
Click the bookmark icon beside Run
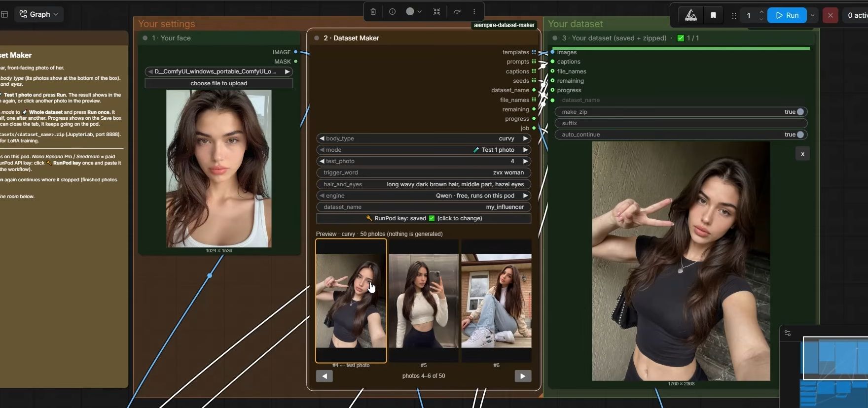point(713,15)
